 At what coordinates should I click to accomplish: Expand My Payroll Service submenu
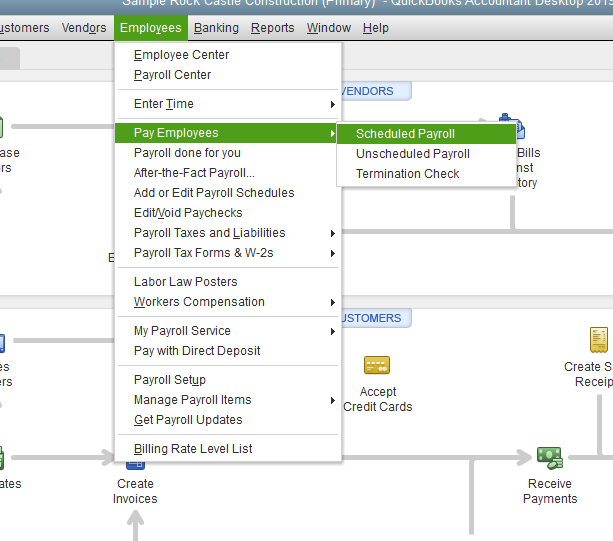[228, 331]
